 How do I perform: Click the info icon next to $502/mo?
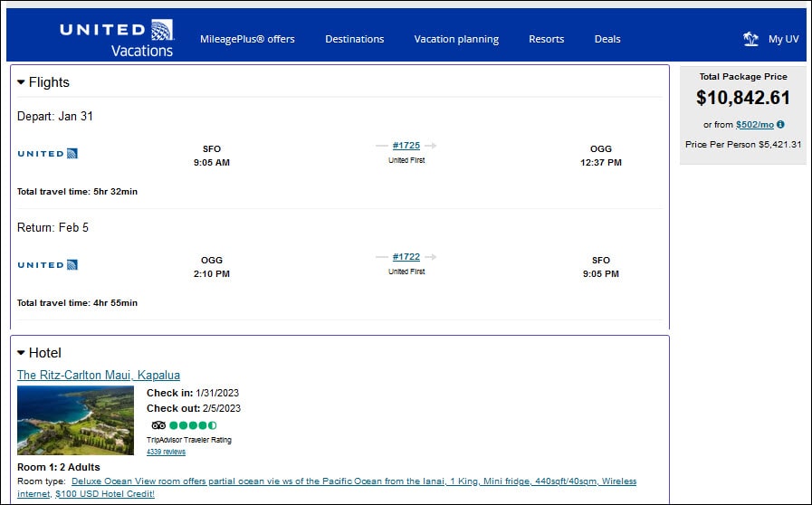[x=780, y=124]
